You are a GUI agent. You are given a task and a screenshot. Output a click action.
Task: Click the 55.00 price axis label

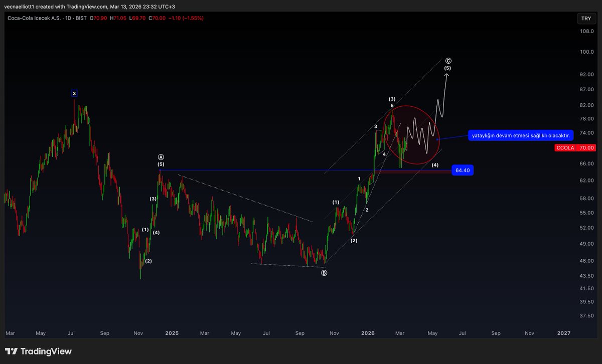[x=586, y=213]
